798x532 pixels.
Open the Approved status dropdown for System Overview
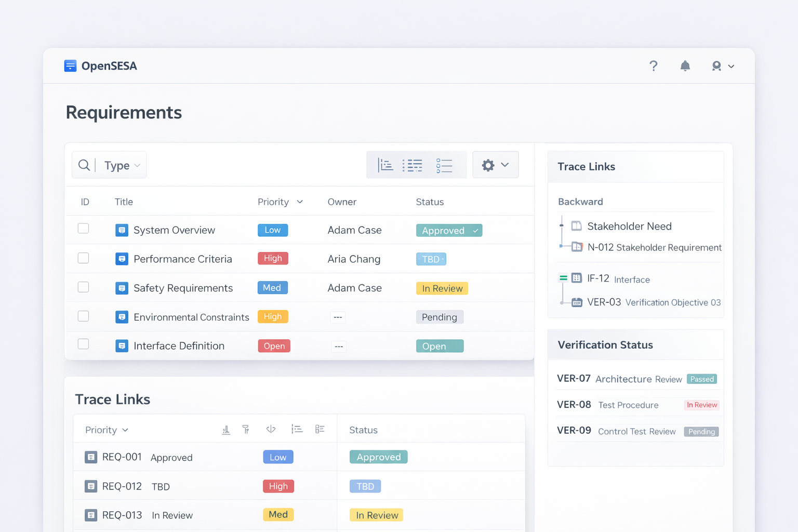click(x=449, y=230)
